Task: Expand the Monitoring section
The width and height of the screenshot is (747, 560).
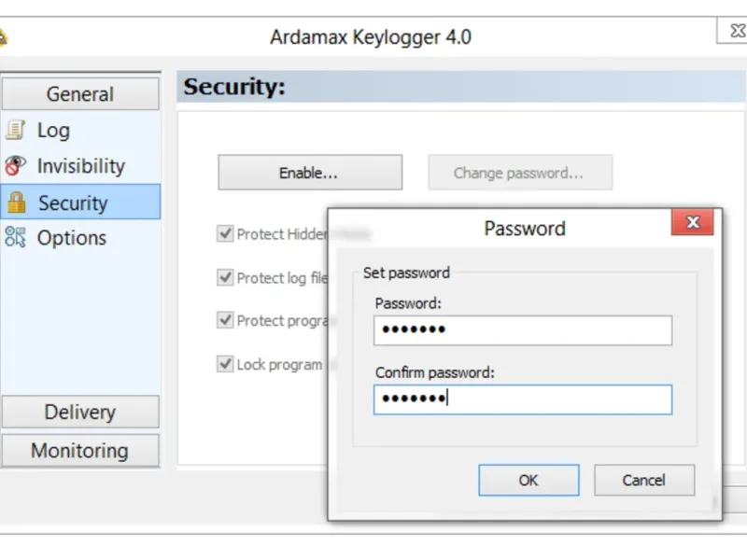Action: pos(80,451)
